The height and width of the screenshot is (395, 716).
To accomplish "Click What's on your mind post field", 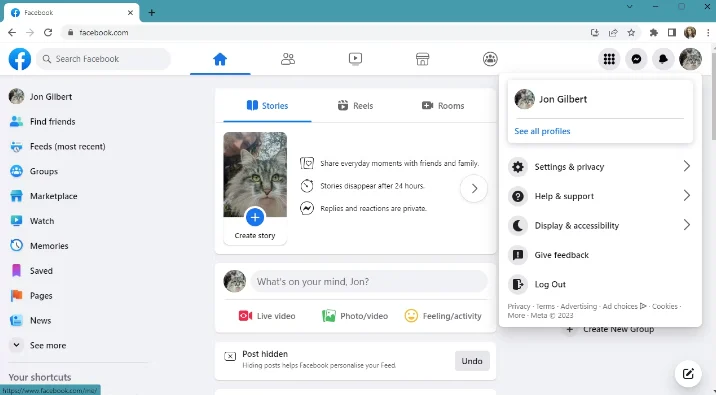I will pyautogui.click(x=369, y=281).
